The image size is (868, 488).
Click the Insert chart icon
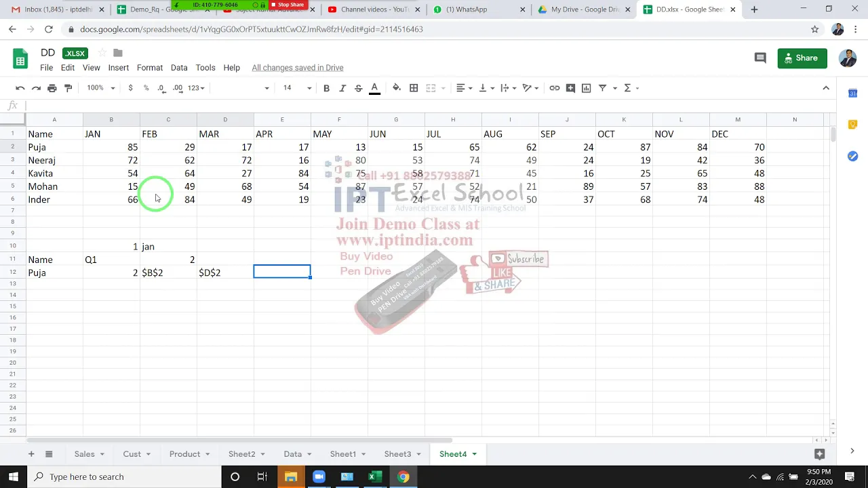(587, 88)
